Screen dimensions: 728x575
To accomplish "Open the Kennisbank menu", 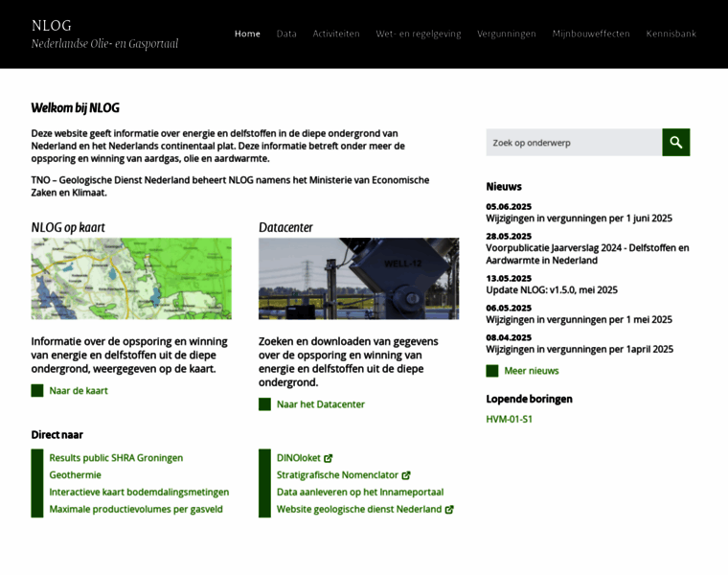I will [671, 34].
